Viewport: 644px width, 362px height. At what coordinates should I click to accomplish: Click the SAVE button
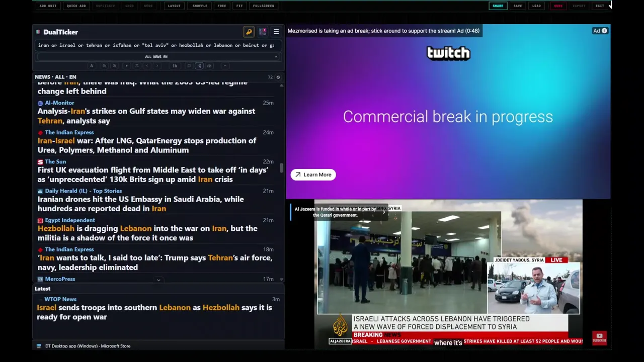coord(518,6)
